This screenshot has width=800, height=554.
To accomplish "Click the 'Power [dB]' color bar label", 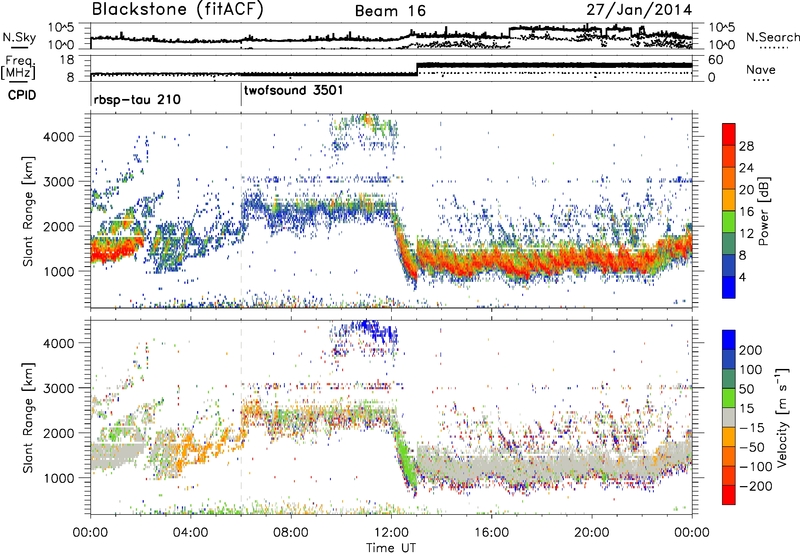I will pos(764,211).
